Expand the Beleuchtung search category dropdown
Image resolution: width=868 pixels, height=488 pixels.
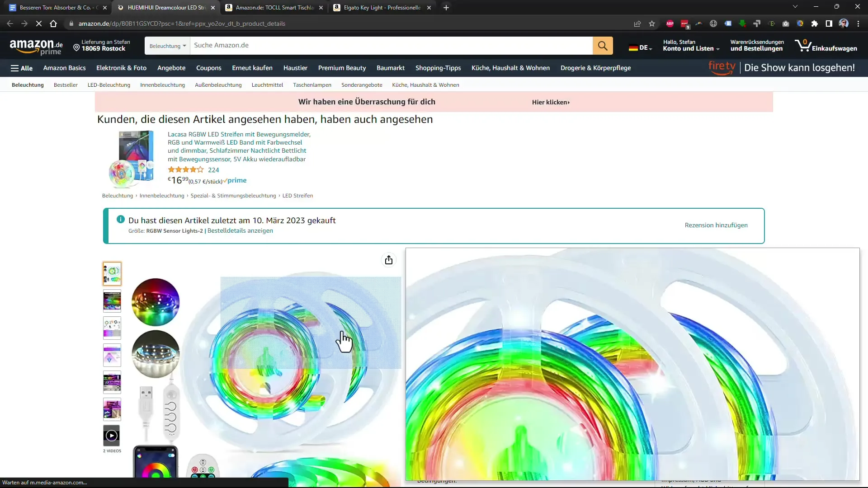coord(168,46)
